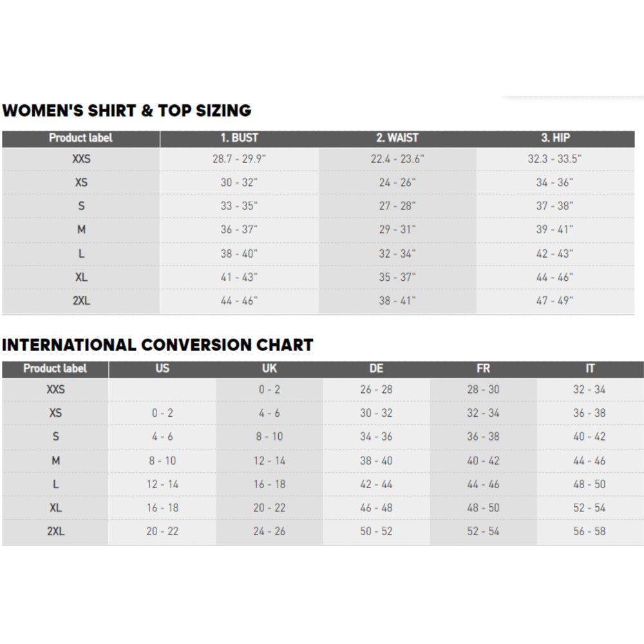The image size is (644, 644).
Task: Click the IT size 56 - 58 cell
Action: click(x=589, y=531)
